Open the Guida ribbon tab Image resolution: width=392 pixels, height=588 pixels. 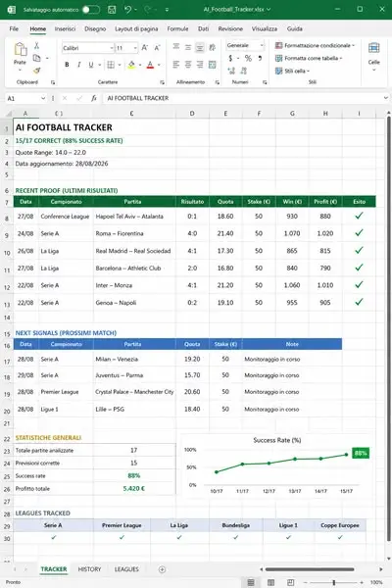(295, 28)
